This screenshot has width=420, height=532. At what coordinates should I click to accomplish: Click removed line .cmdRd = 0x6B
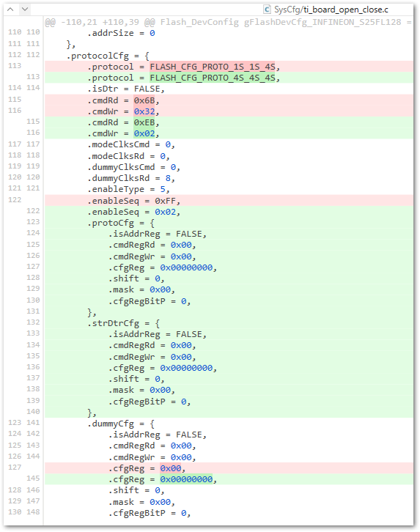pos(229,100)
